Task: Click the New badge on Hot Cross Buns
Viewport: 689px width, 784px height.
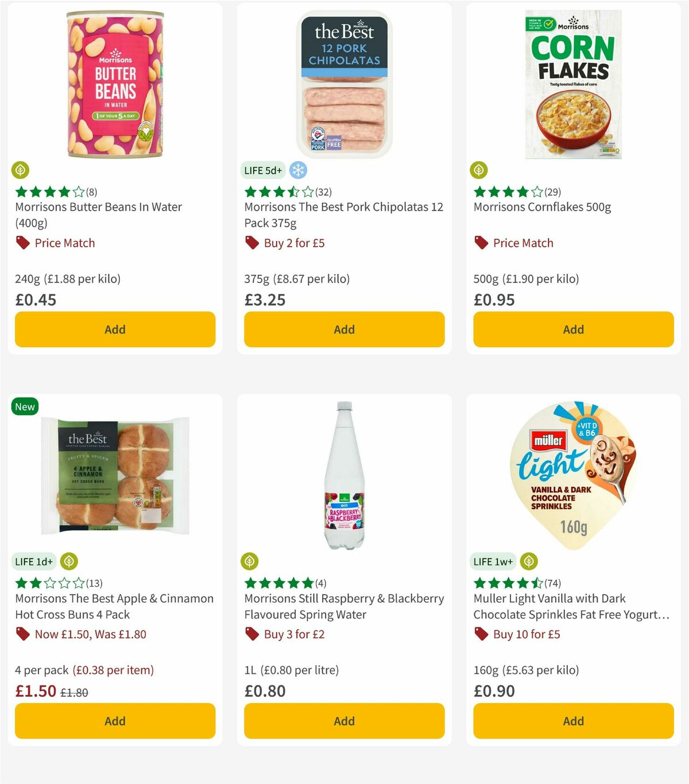Action: coord(25,406)
